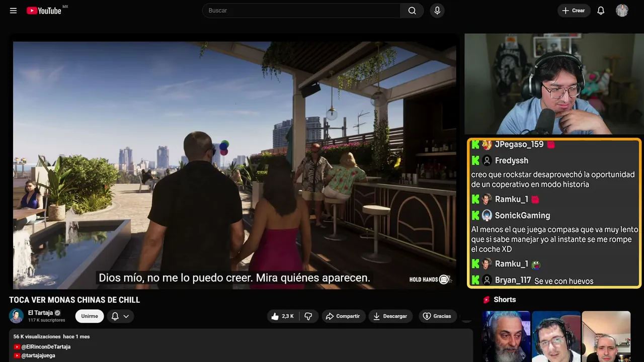644x362 pixels.
Task: Share the video with Compartir
Action: point(344,316)
